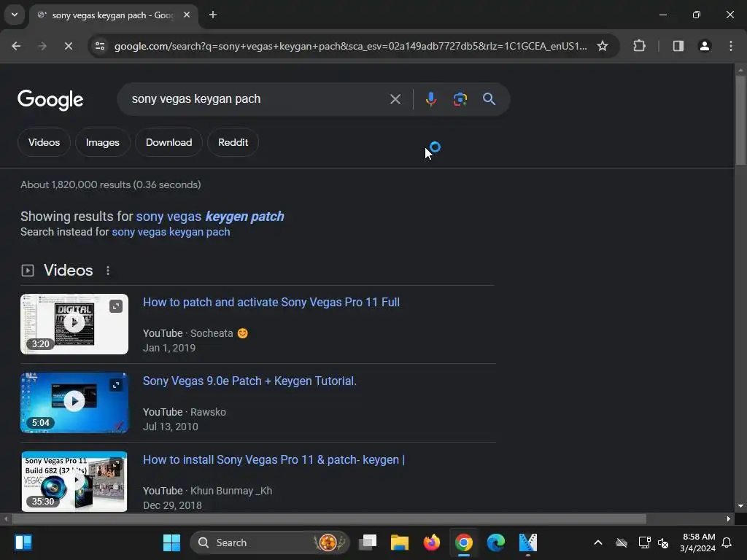The image size is (747, 560).
Task: Click the Google logo
Action: coord(50,99)
